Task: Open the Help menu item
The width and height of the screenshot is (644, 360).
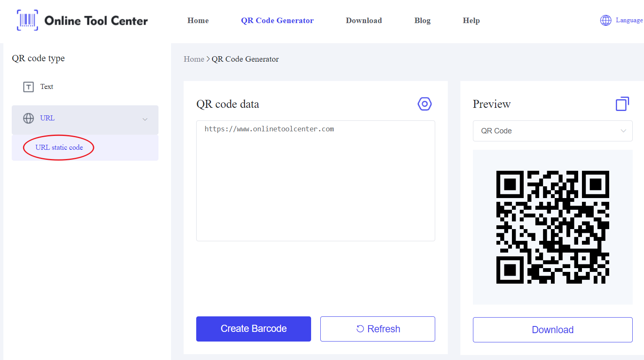Action: (x=471, y=21)
